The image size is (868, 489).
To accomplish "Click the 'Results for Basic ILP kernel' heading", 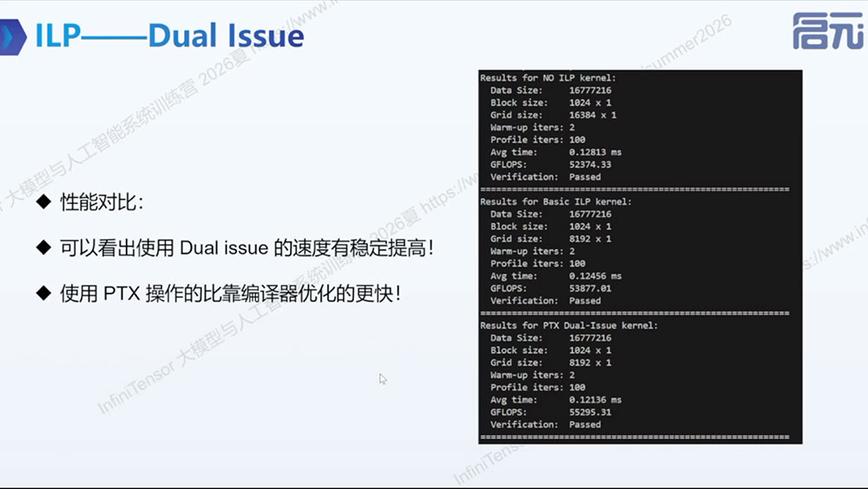I will (x=556, y=202).
